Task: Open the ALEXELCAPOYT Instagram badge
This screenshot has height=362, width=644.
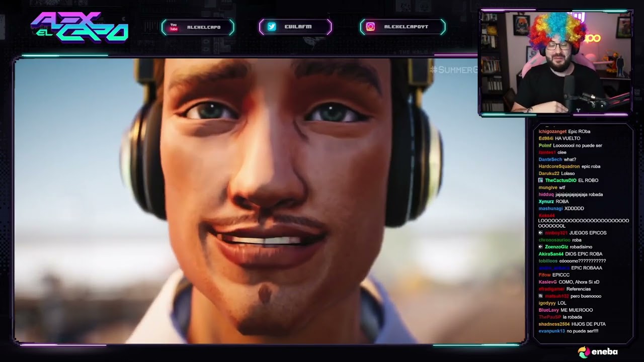Action: click(403, 27)
